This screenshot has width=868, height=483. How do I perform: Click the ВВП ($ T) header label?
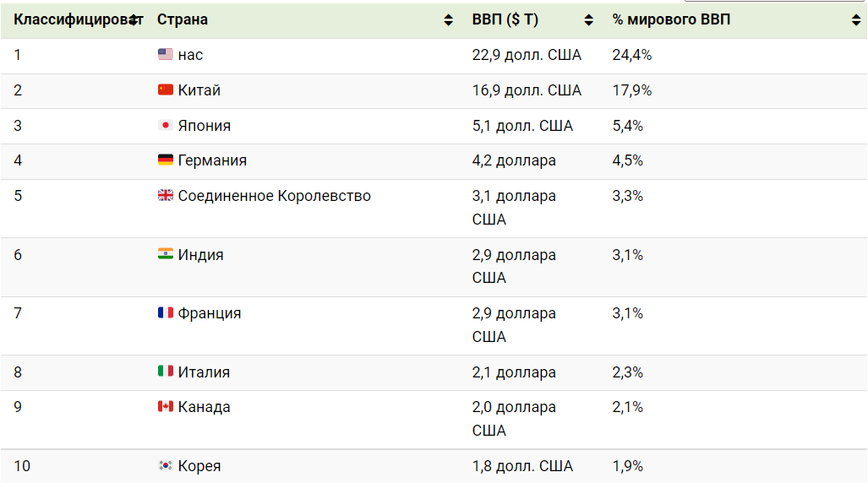coord(505,19)
